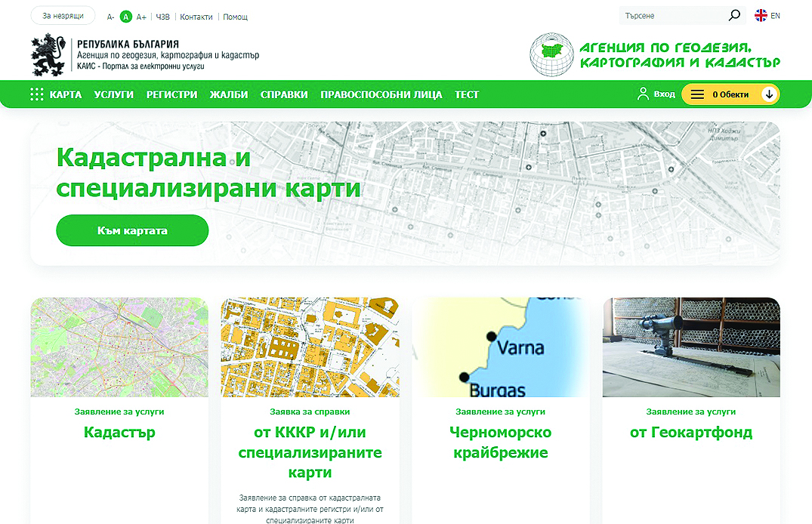Select СПРАВКИ in the navigation bar

click(284, 94)
